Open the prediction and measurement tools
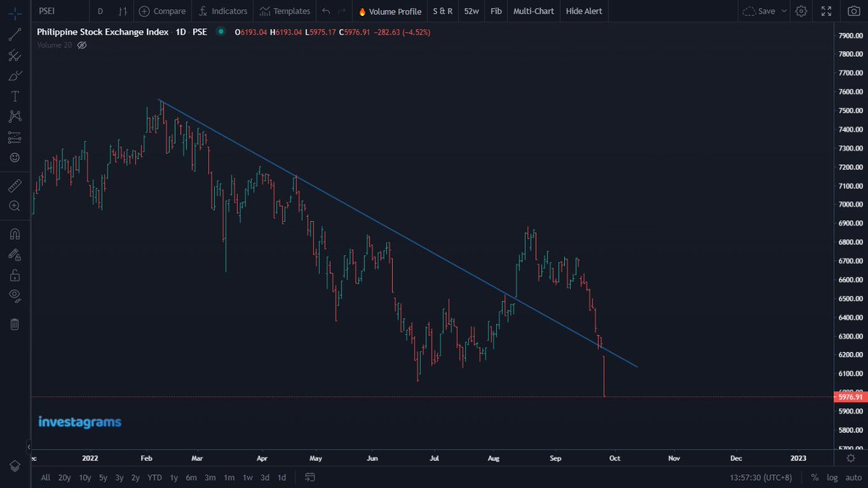Image resolution: width=868 pixels, height=488 pixels. coord(14,137)
